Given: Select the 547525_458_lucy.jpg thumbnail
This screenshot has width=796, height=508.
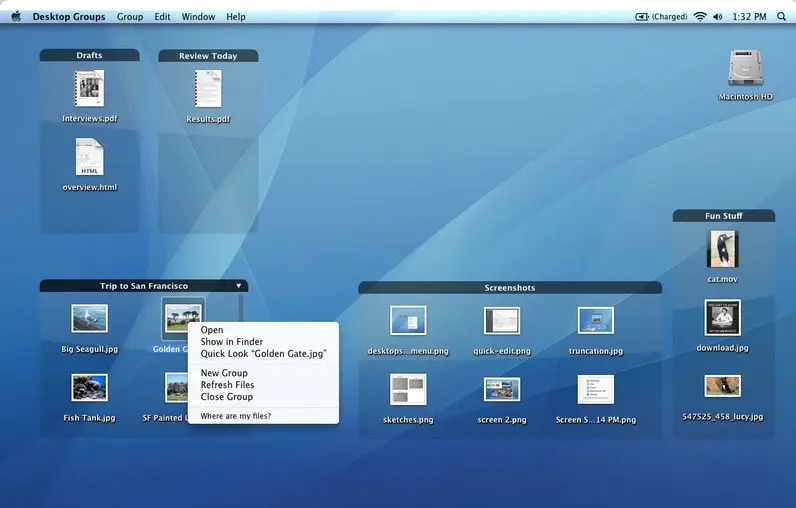Looking at the screenshot, I should pyautogui.click(x=722, y=386).
